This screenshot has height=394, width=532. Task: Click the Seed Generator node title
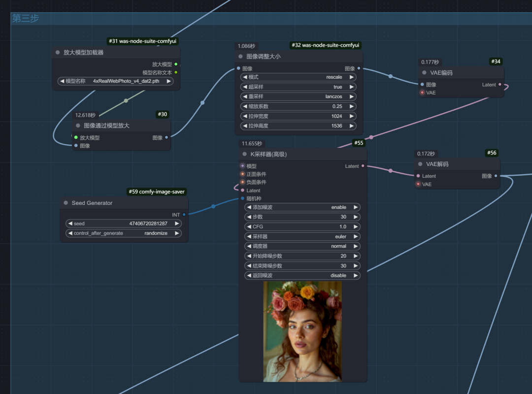[x=92, y=202]
